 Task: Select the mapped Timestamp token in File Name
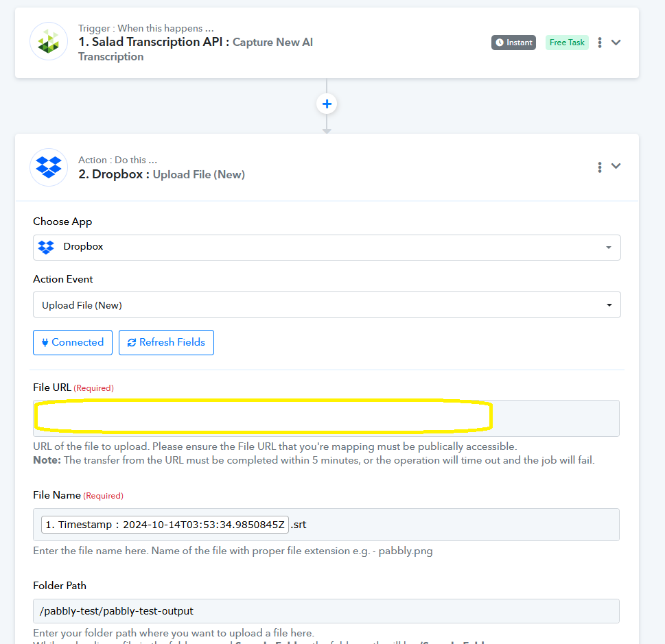point(165,525)
